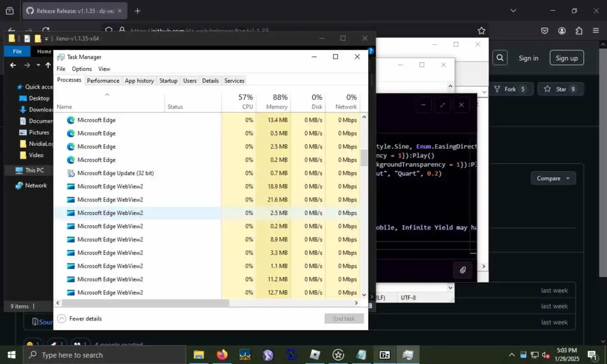Click the Task Manager horizontal scrollbar thumb
Viewport: 607px width, 364px height.
[x=145, y=302]
